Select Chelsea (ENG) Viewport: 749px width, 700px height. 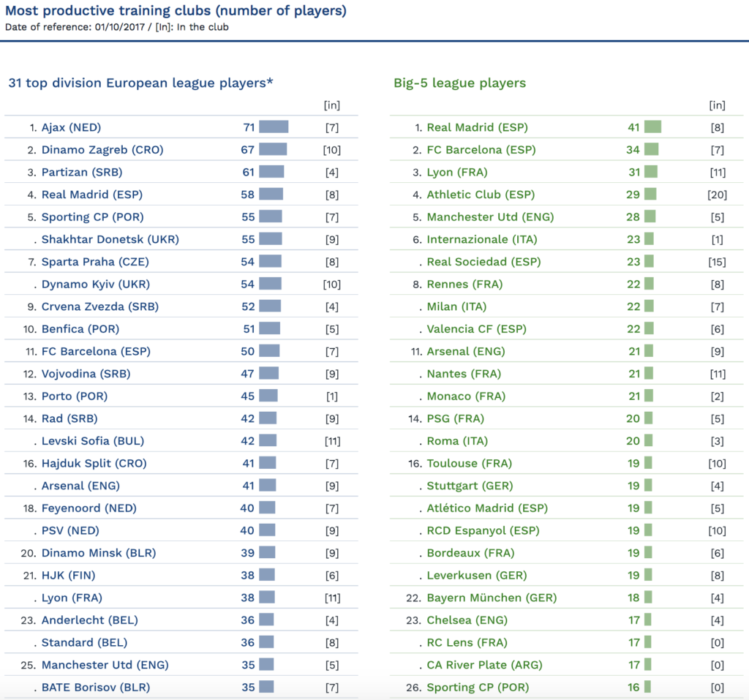pyautogui.click(x=467, y=621)
